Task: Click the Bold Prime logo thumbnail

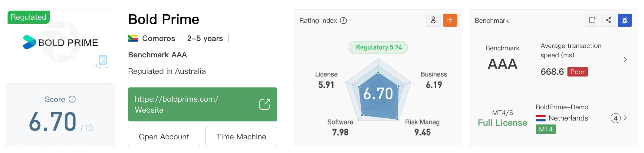Action: point(61,42)
